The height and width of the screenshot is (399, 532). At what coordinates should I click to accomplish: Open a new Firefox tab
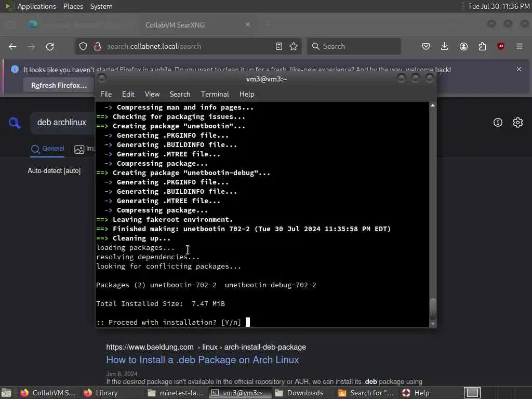point(268,24)
